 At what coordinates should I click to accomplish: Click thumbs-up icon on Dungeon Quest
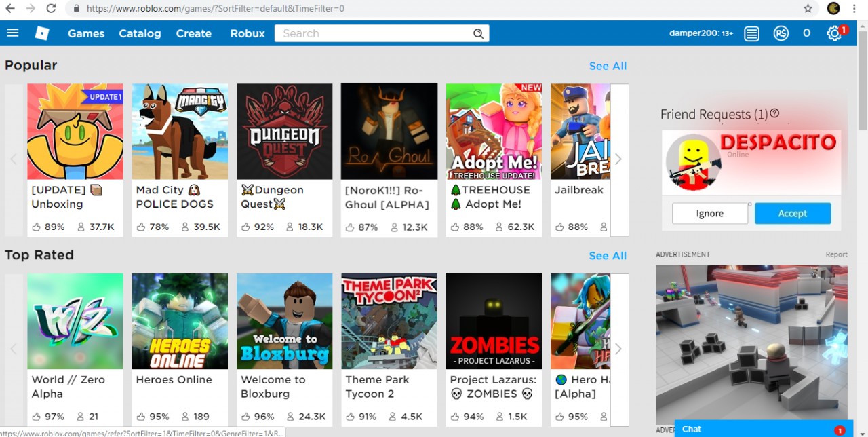245,227
